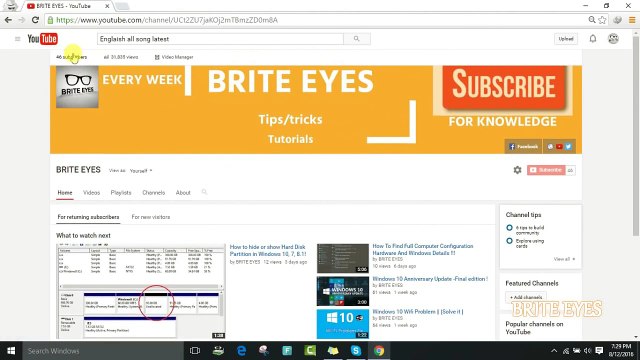Open the Chrome menu icon
The image size is (640, 360).
pyautogui.click(x=632, y=20)
